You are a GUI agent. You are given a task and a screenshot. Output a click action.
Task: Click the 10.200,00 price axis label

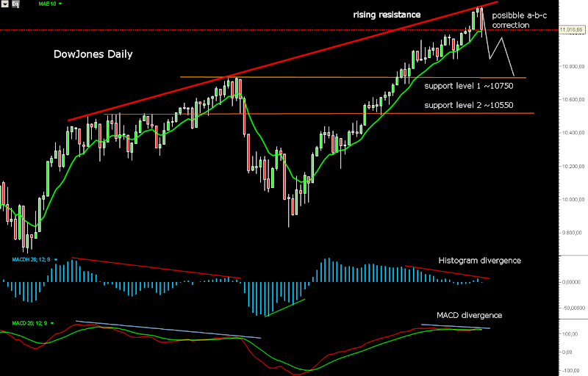tap(573, 166)
